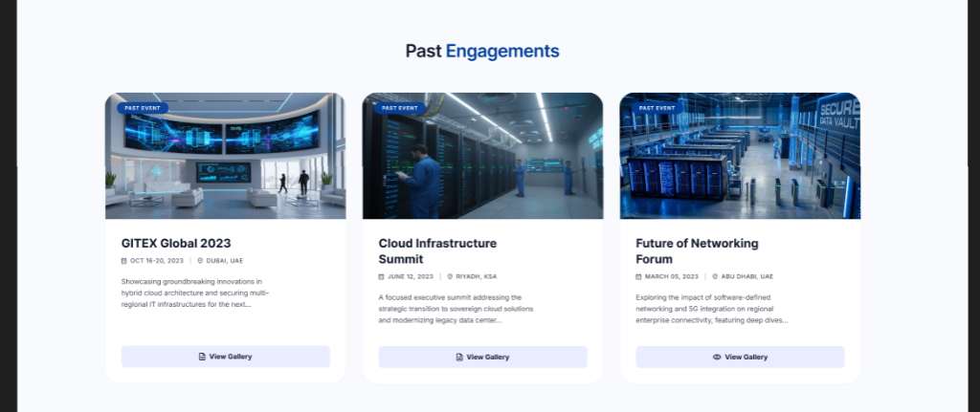980x412 pixels.
Task: Open View Gallery for Future of Networking Forum
Action: click(x=740, y=358)
